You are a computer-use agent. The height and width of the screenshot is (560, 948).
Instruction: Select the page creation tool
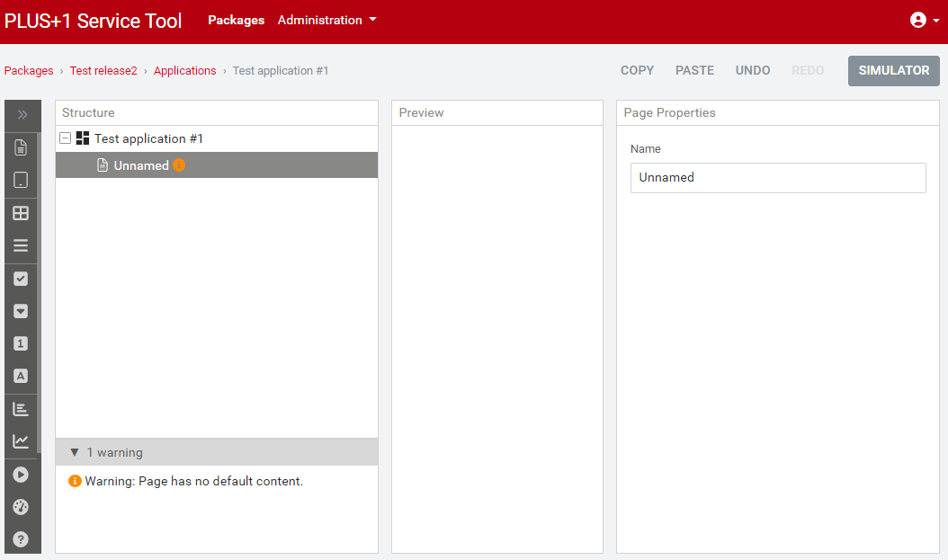point(22,147)
